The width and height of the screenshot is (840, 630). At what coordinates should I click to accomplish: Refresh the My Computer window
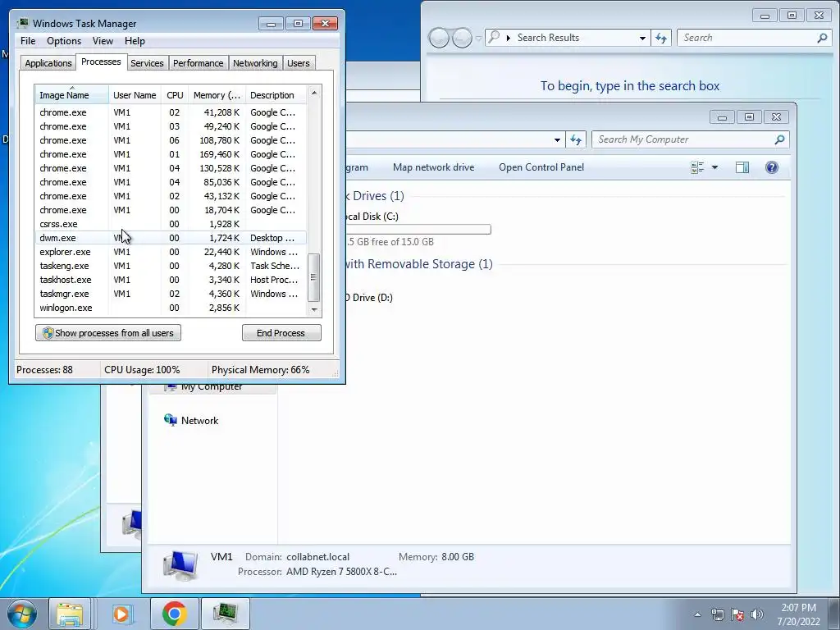click(x=576, y=139)
